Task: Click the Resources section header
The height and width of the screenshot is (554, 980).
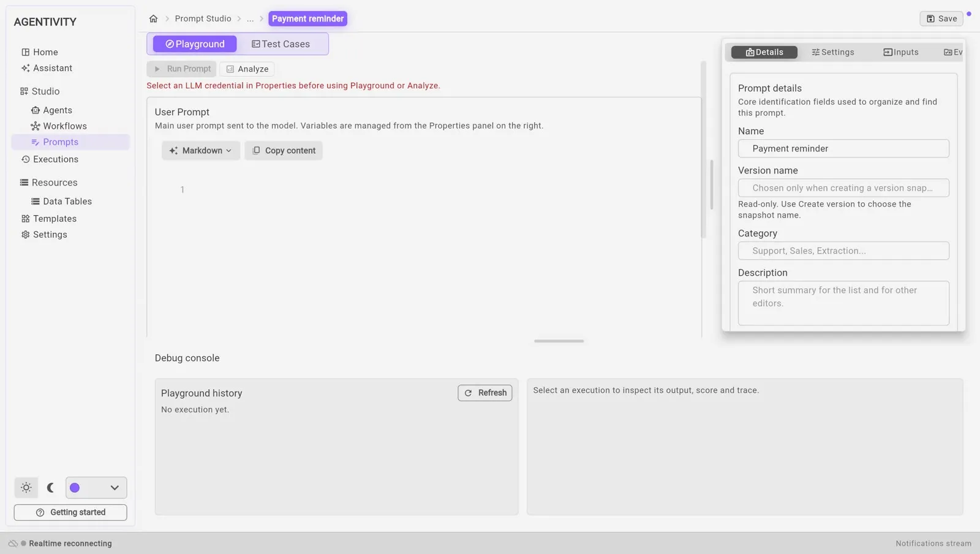Action: pos(48,183)
